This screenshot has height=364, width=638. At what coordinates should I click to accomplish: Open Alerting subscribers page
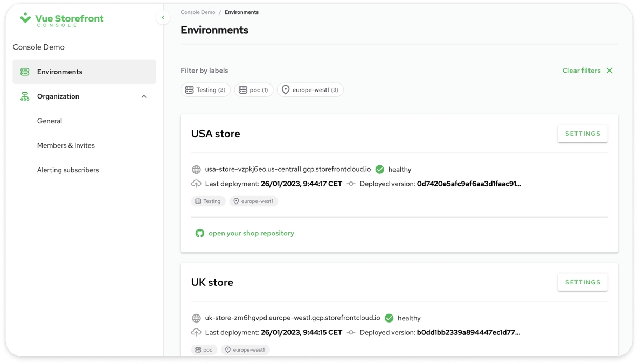[x=68, y=170]
